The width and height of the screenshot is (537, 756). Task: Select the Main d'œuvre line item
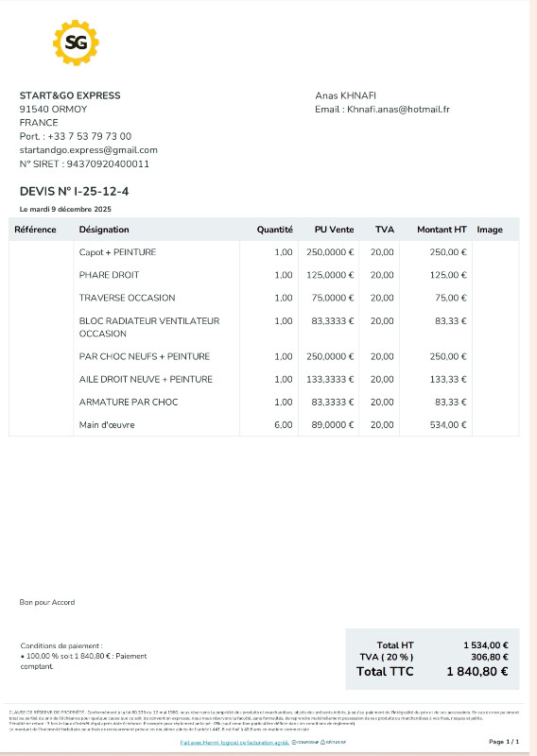(264, 424)
